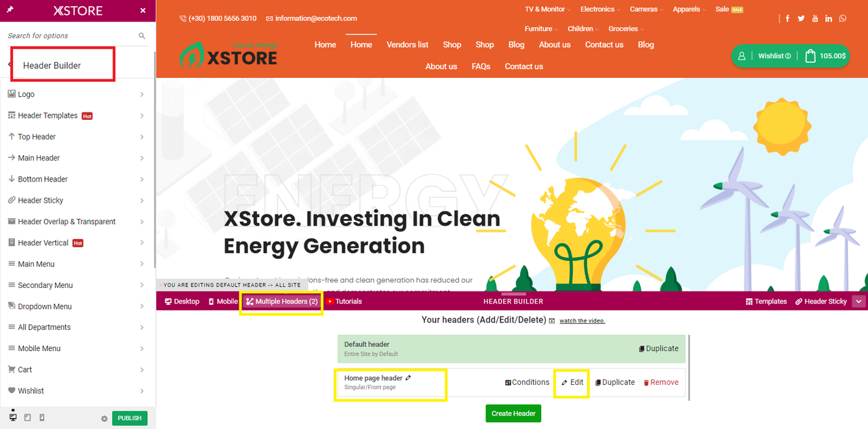Click the watch the video link

583,321
